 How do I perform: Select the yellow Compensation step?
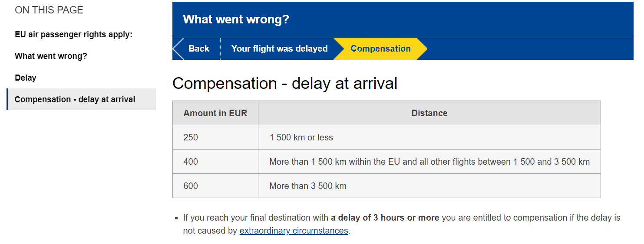[380, 49]
